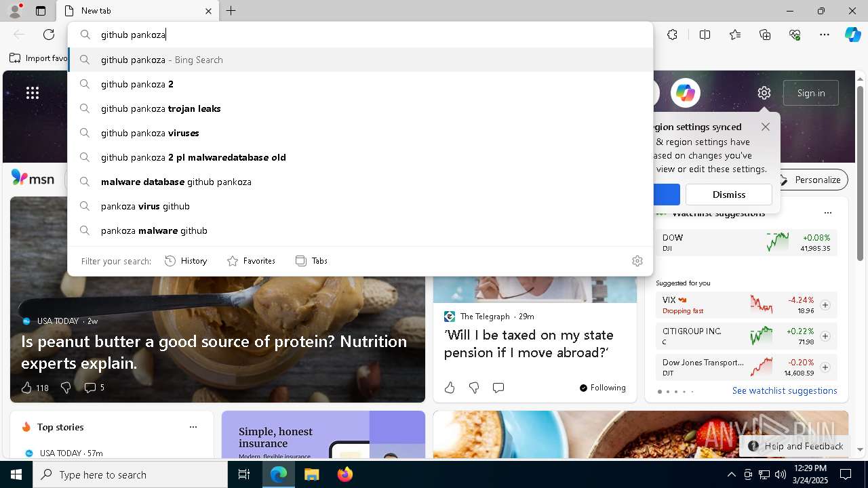Viewport: 868px width, 488px height.
Task: Click the Sign in button
Action: tap(811, 93)
